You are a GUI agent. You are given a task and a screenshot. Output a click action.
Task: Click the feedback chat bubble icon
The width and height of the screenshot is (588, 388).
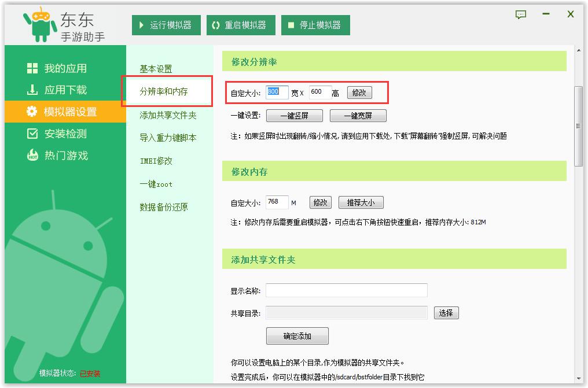(x=521, y=15)
